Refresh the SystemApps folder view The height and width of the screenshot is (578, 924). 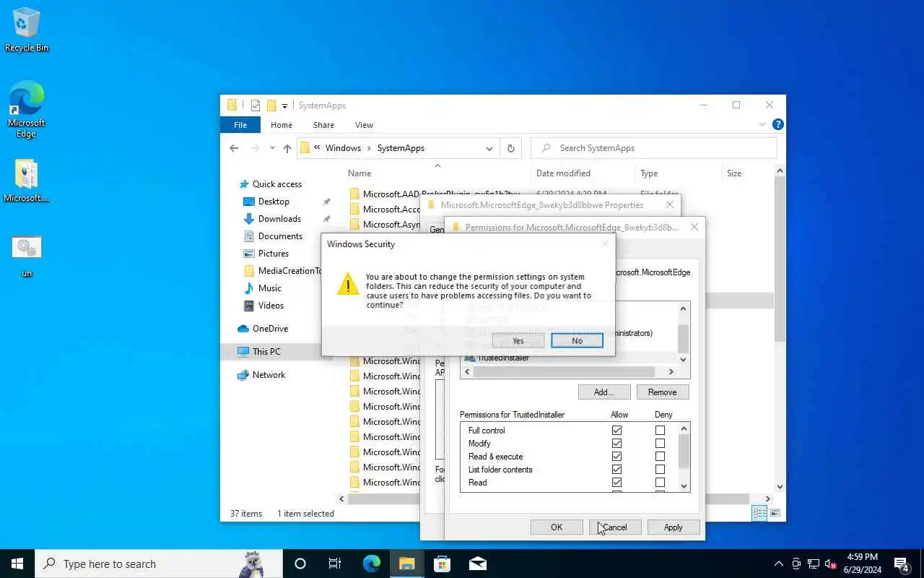click(x=510, y=148)
